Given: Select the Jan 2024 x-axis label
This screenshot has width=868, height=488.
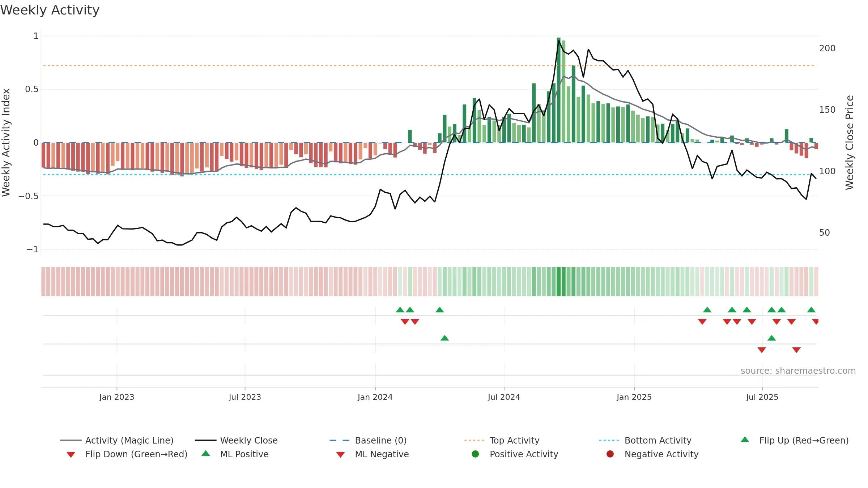Looking at the screenshot, I should click(x=375, y=397).
